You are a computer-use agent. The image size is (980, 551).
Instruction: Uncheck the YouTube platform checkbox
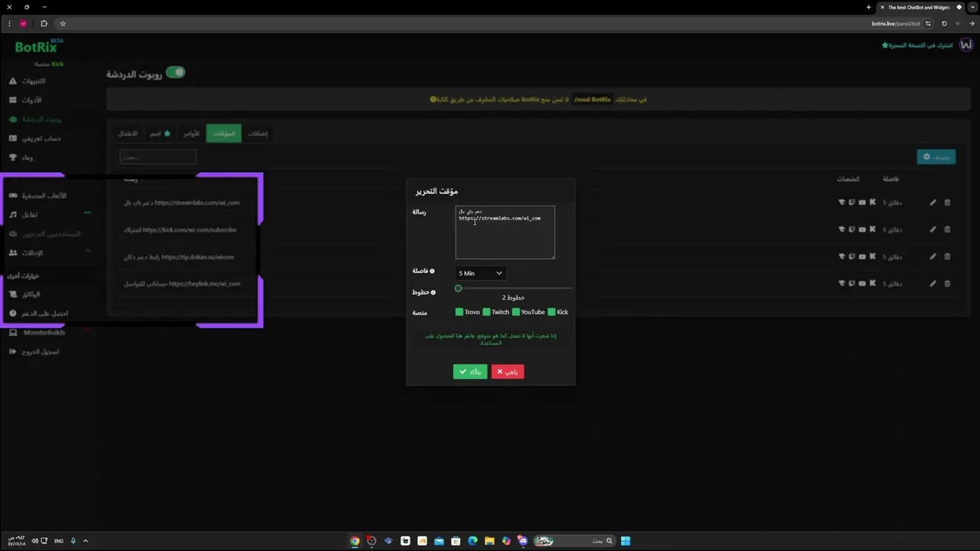[x=516, y=312]
